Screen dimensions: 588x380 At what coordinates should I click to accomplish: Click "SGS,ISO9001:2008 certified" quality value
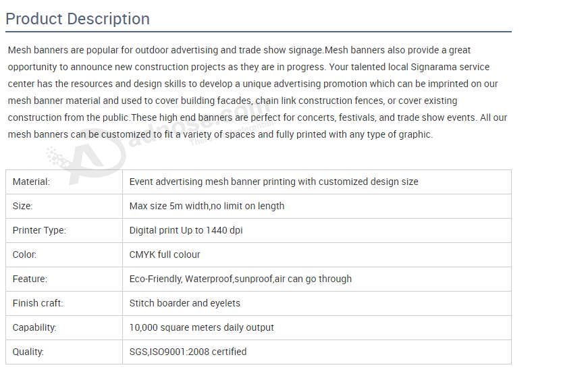pos(188,352)
